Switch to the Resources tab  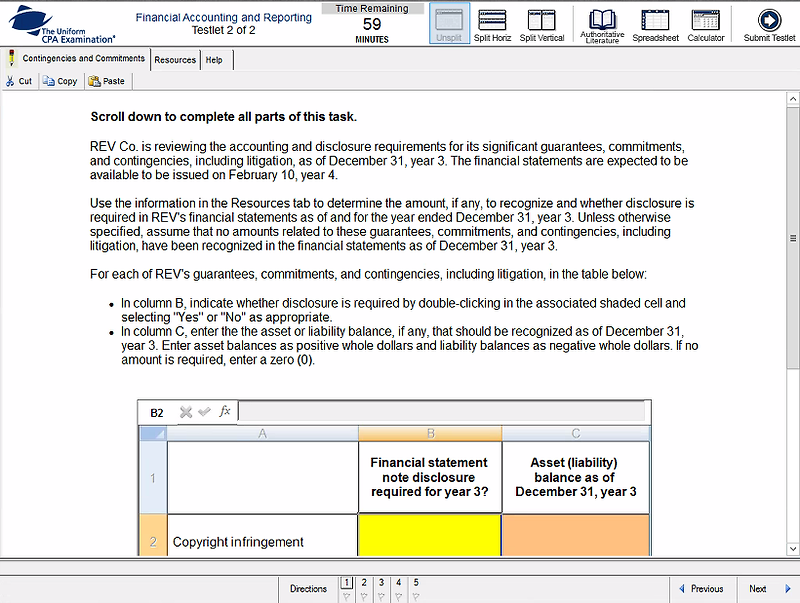(x=174, y=60)
